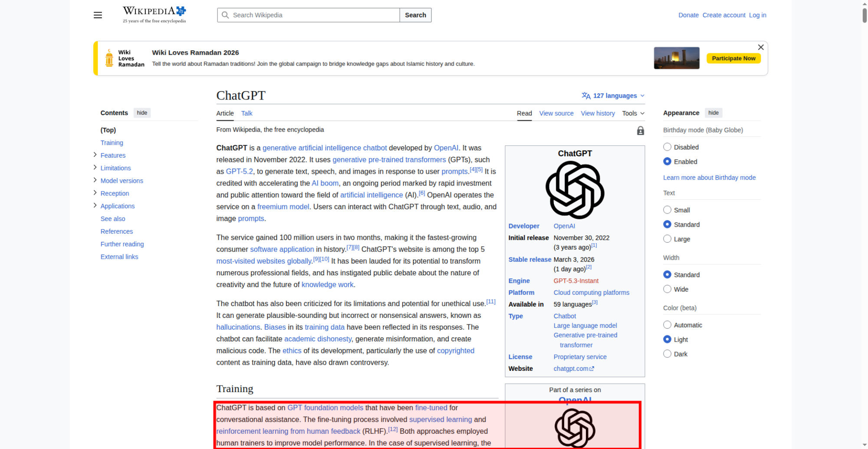Expand the Model versions contents section
868x449 pixels.
(x=95, y=180)
